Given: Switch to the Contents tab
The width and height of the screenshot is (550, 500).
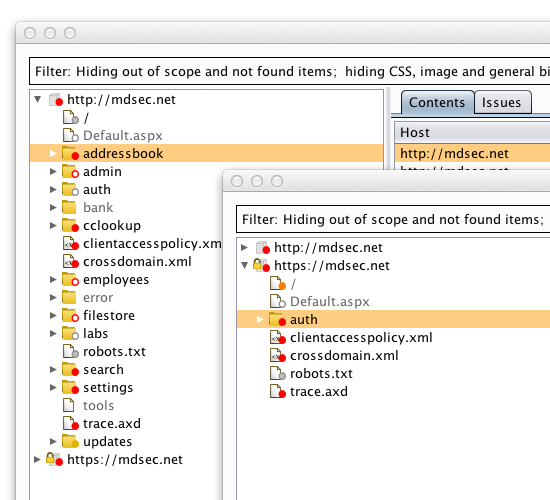Looking at the screenshot, I should [x=437, y=102].
